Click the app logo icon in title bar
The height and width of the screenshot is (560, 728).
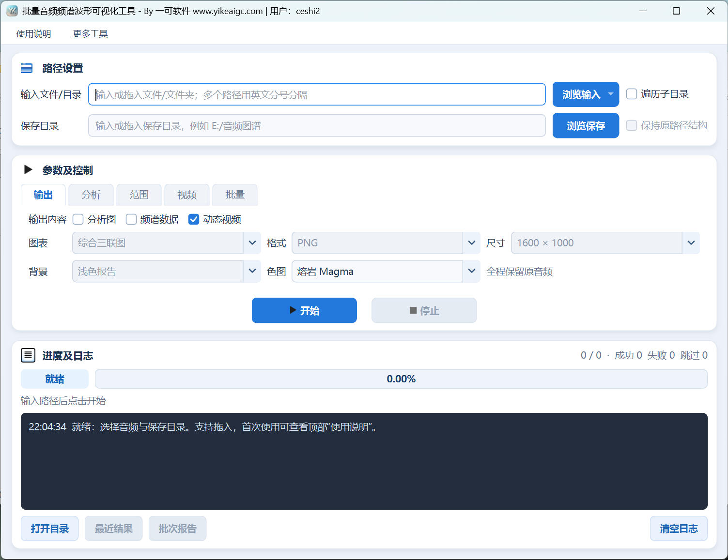(12, 11)
